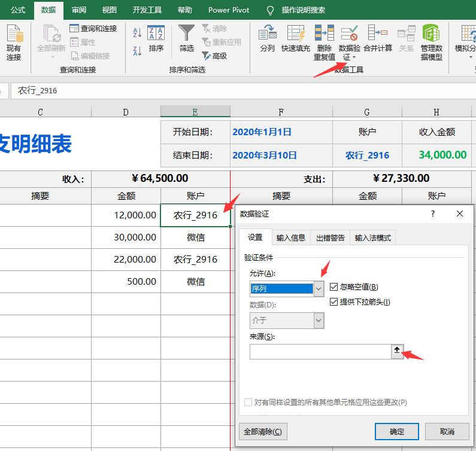Click into the 来源 source input field
This screenshot has width=476, height=451.
click(320, 352)
